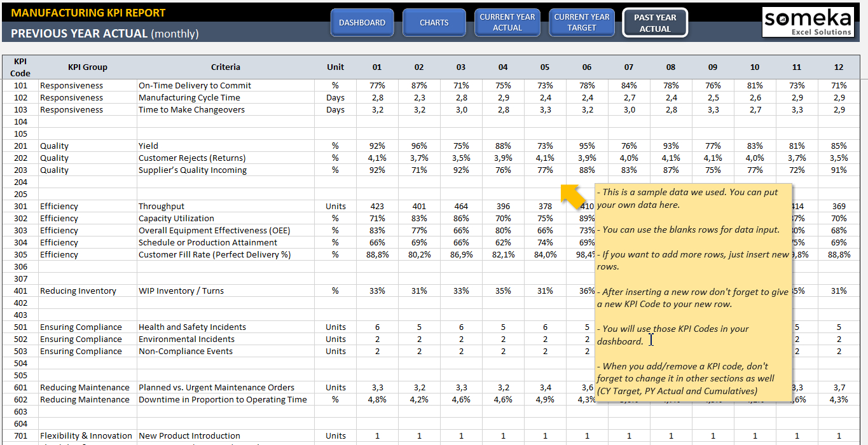Open the Current Year Target section
Image resolution: width=868 pixels, height=445 pixels.
click(x=581, y=22)
